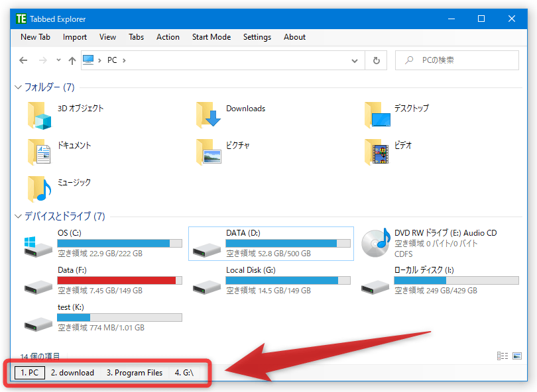Click the フォルダー (7) group header text

pos(49,87)
